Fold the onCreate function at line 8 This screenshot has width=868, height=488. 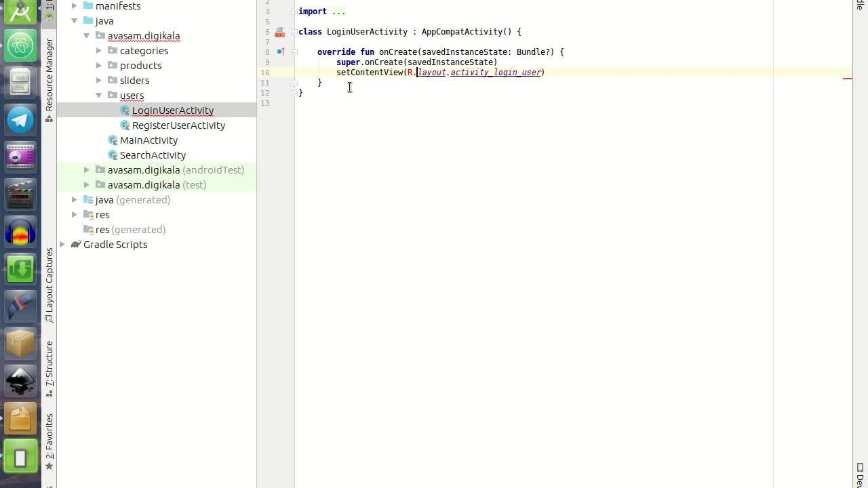294,52
